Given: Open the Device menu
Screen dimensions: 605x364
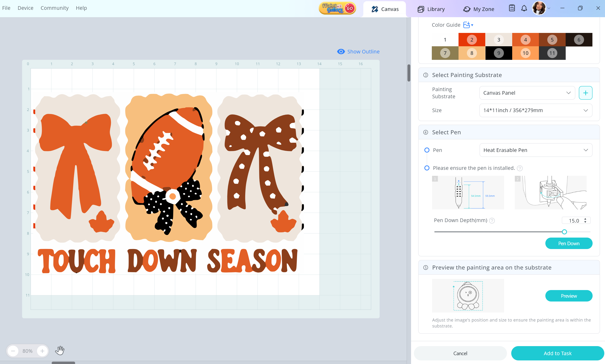Looking at the screenshot, I should 25,8.
